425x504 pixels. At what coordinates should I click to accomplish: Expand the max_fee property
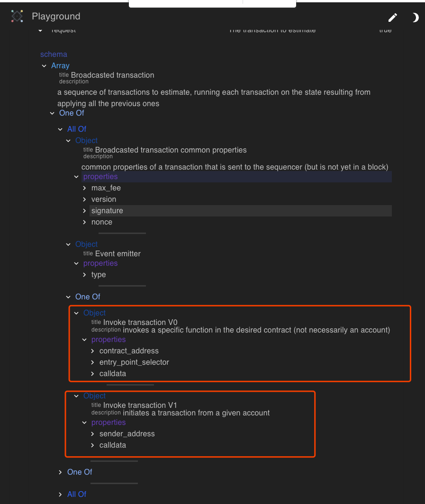pos(84,188)
